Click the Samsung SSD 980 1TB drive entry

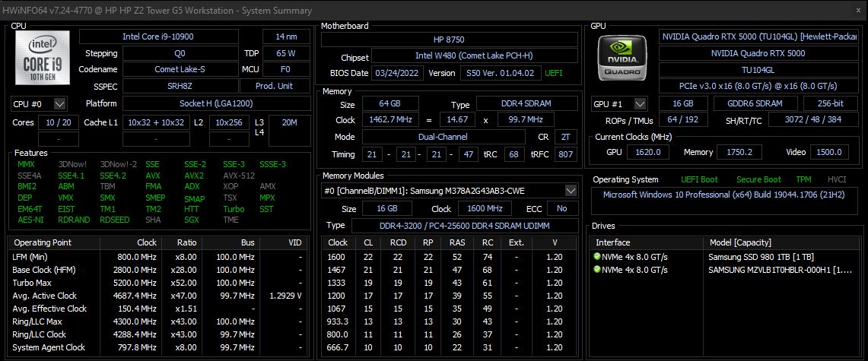tap(761, 257)
